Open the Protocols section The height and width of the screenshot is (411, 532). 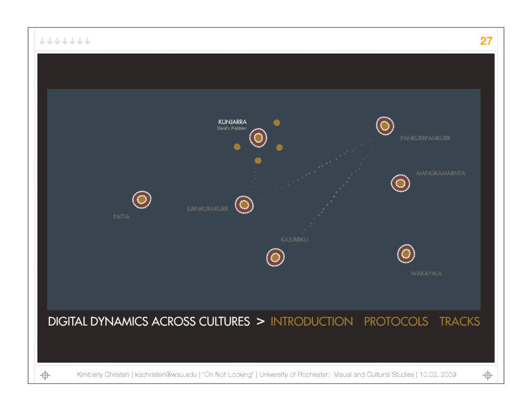pyautogui.click(x=396, y=322)
